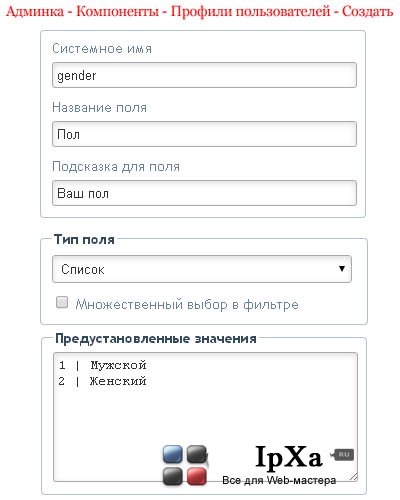
Task: Click the blue square in IpXa logo
Action: click(173, 454)
